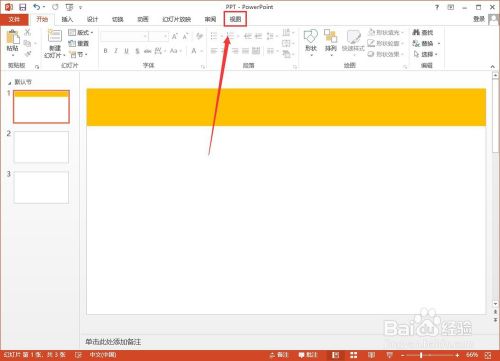Click the Find binoculars icon (查找)
The width and height of the screenshot is (500, 361).
click(x=423, y=32)
